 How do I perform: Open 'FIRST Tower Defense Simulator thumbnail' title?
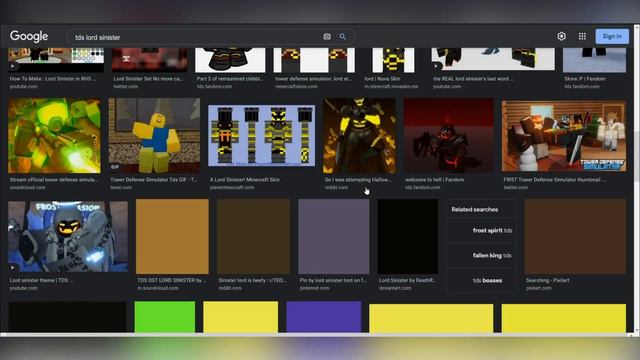tap(555, 180)
